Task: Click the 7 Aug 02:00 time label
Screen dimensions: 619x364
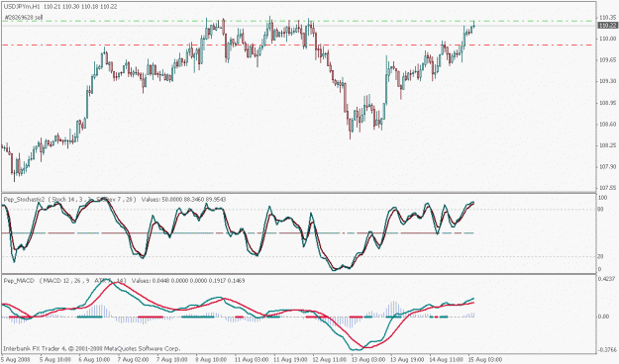Action: tap(133, 360)
